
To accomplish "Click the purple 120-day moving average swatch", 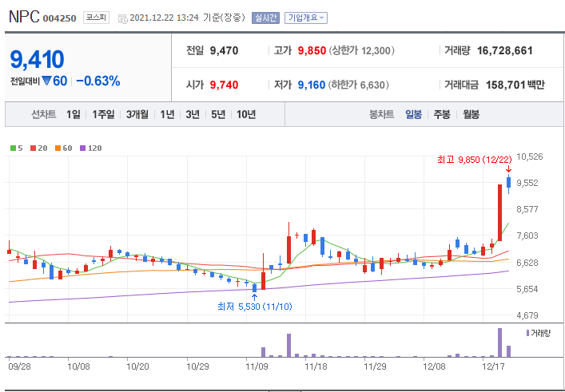I will coord(82,148).
